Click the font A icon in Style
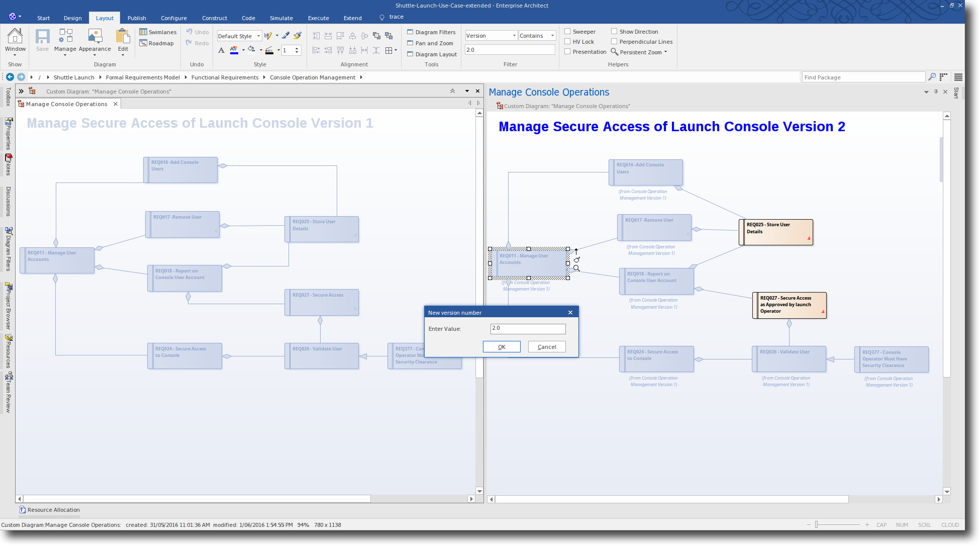The image size is (980, 548). pos(221,50)
